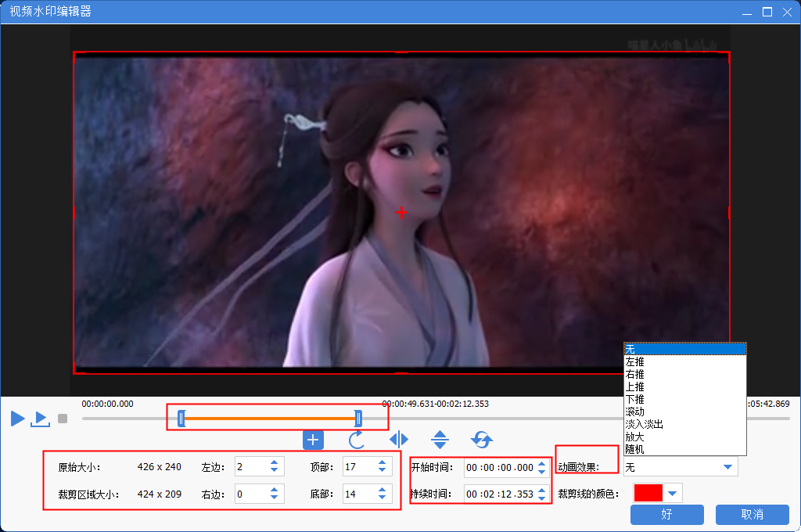Image resolution: width=801 pixels, height=532 pixels.
Task: Stop video playback
Action: 63,419
